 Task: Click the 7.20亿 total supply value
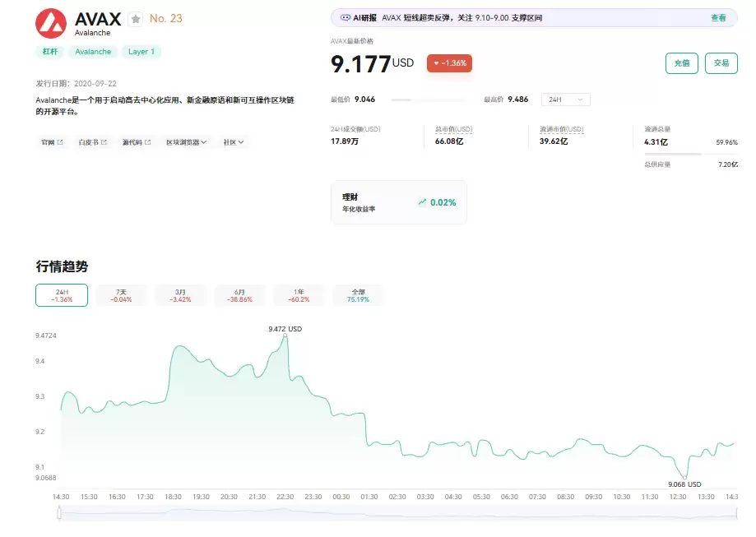pos(728,164)
